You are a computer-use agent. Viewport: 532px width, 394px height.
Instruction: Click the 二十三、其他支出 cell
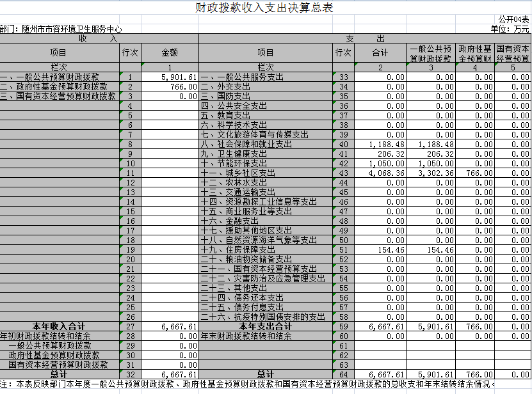pyautogui.click(x=266, y=288)
